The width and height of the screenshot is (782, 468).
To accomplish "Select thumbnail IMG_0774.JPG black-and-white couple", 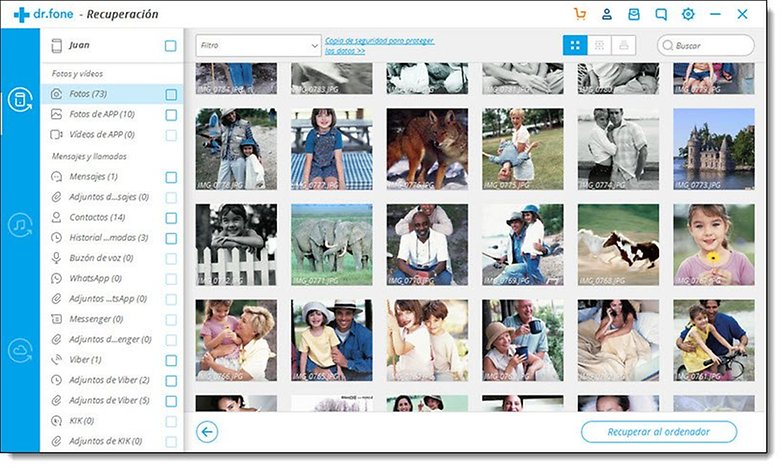I will coord(618,149).
